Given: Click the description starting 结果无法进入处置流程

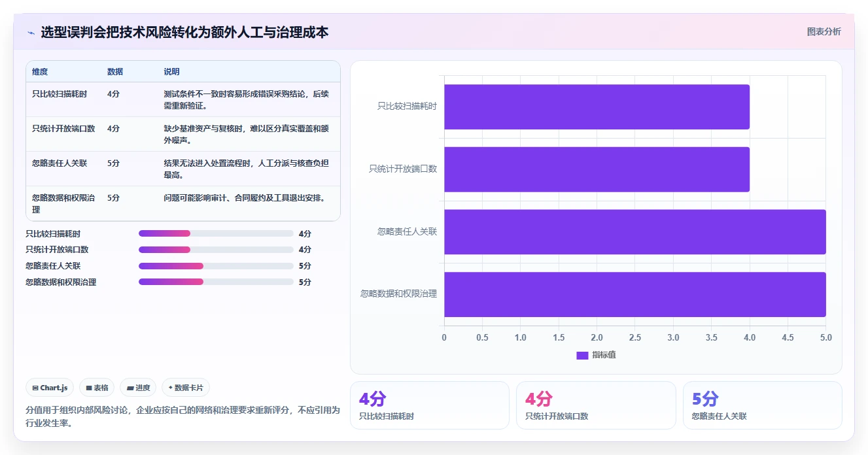Looking at the screenshot, I should click(x=247, y=169).
